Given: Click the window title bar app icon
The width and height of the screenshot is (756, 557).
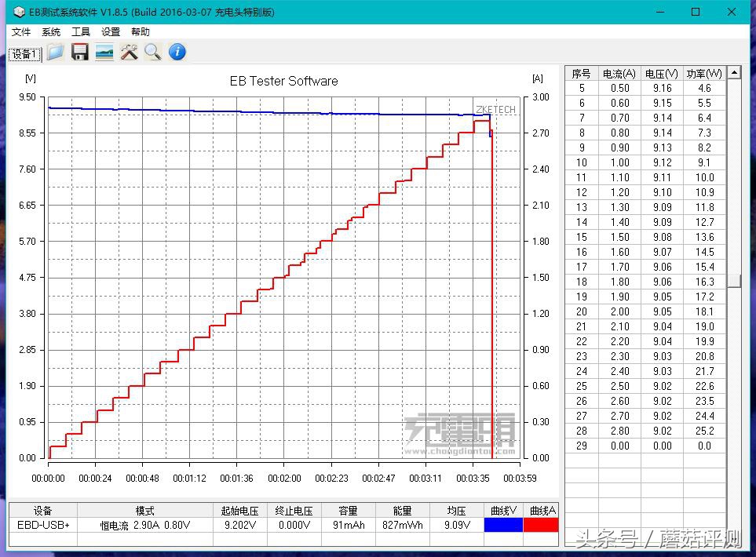Looking at the screenshot, I should click(x=18, y=12).
